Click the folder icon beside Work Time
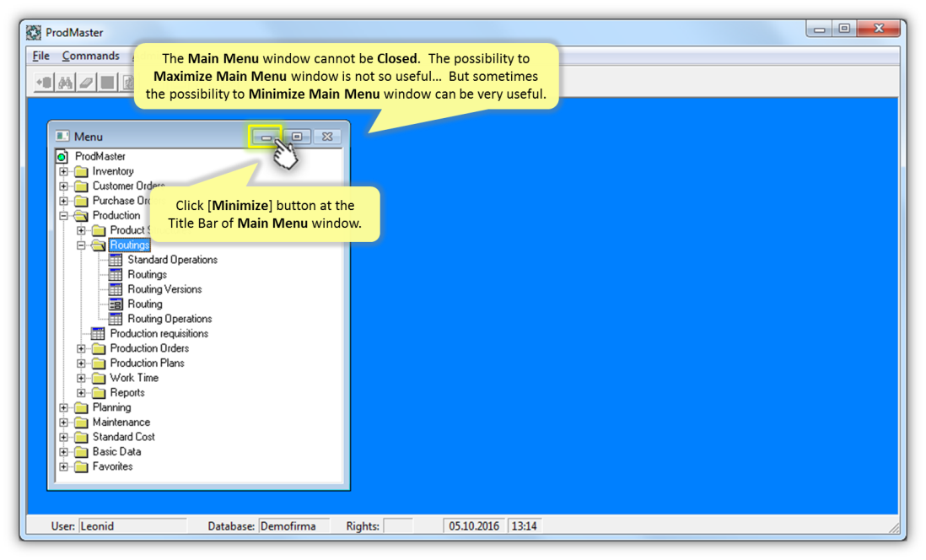Viewport: 926px width, 560px height. (x=100, y=378)
